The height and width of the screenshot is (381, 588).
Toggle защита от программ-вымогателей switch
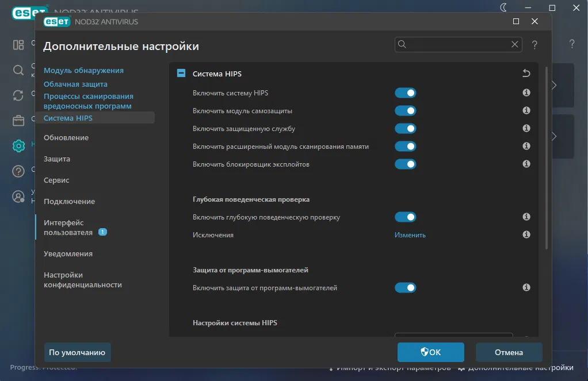click(x=406, y=288)
